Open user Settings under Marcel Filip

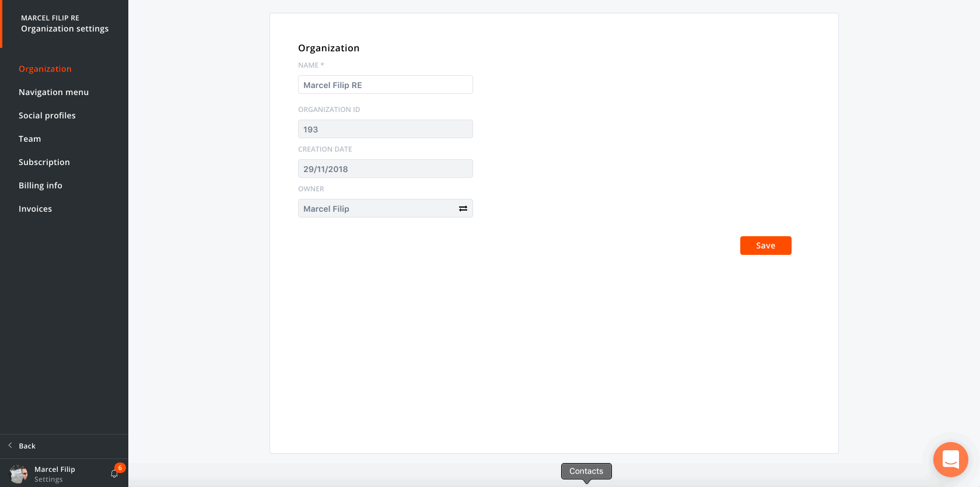[x=48, y=479]
